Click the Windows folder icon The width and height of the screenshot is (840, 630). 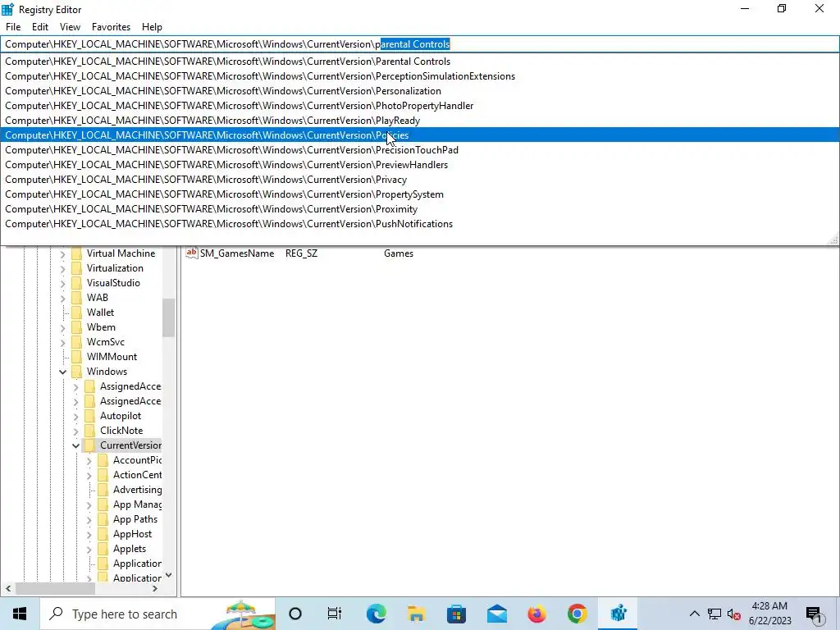76,372
